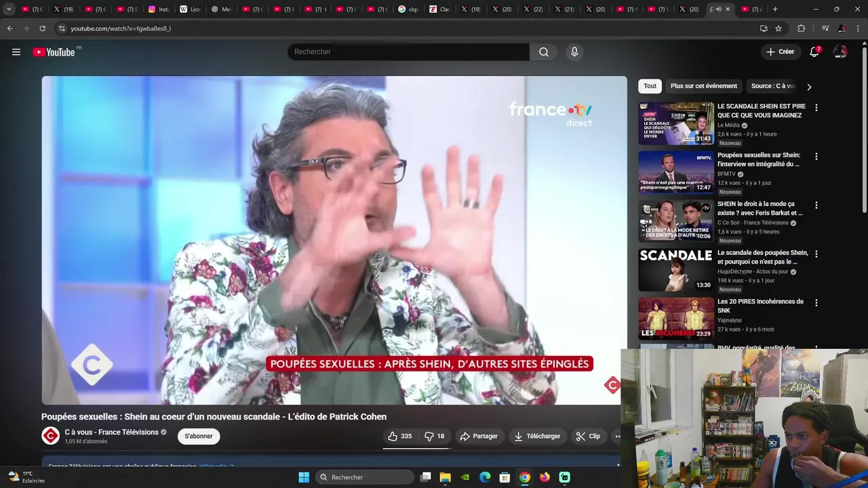Open Firefox from the taskbar

pyautogui.click(x=545, y=477)
